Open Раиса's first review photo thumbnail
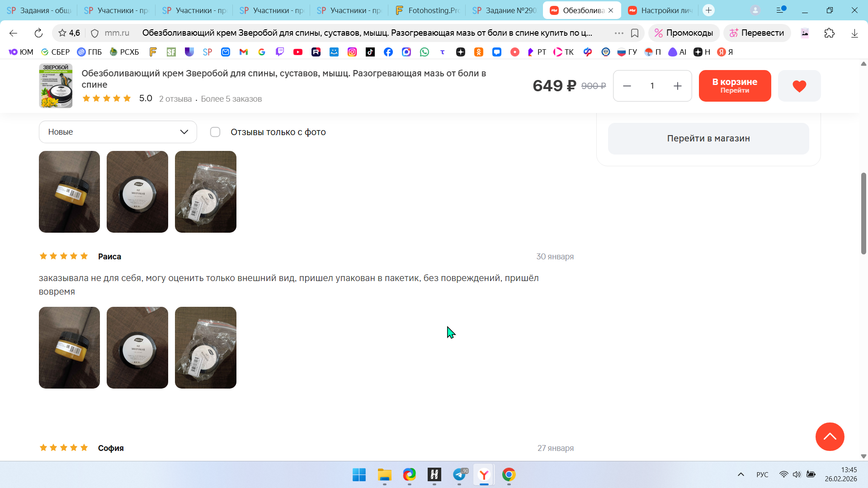This screenshot has height=488, width=868. pyautogui.click(x=69, y=347)
